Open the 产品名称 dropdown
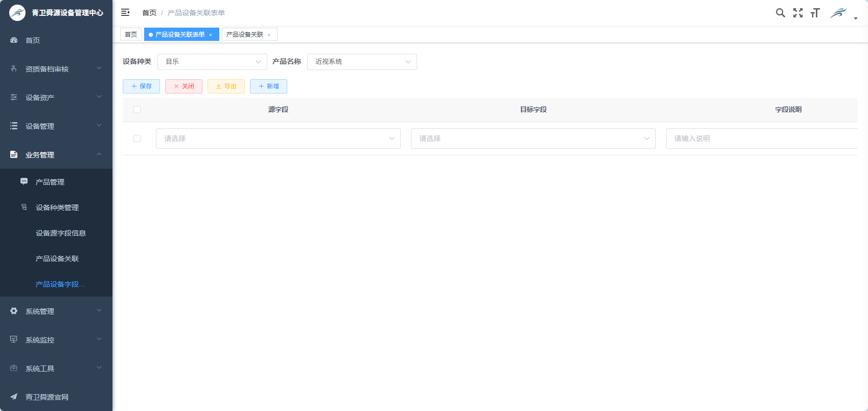The width and height of the screenshot is (868, 411). click(362, 62)
